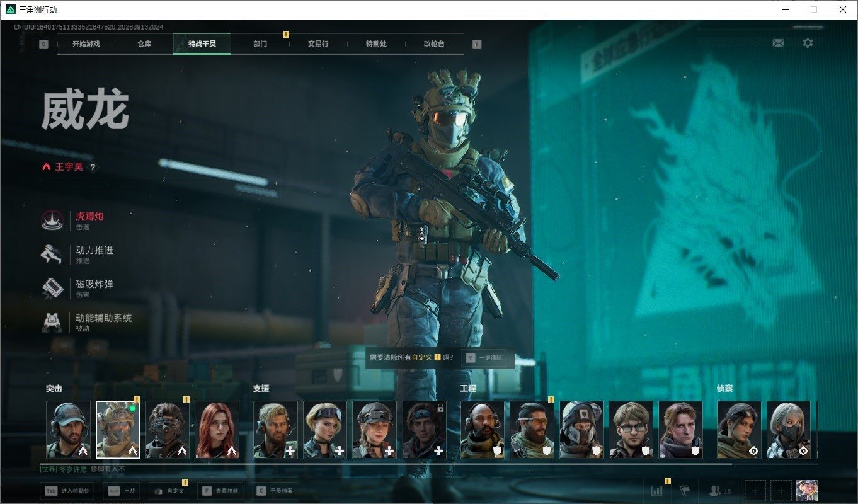
Task: Select the blonde support operator with goggles
Action: click(x=325, y=430)
